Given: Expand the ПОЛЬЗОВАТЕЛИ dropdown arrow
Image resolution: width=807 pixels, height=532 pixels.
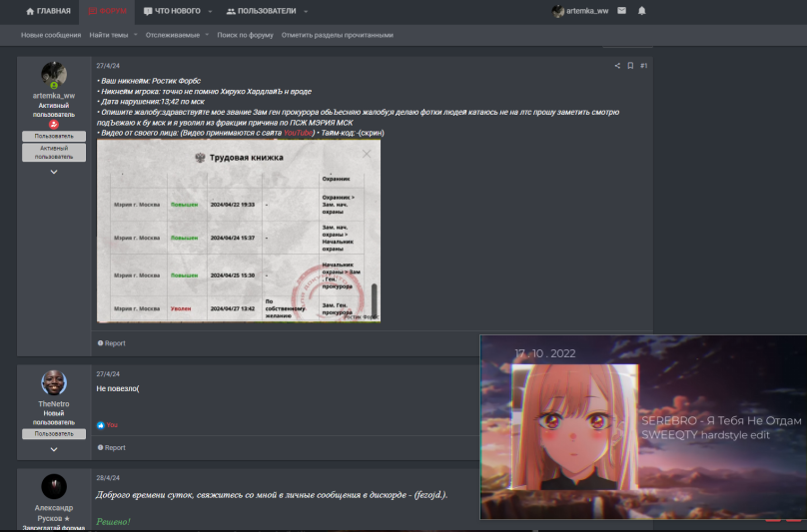Looking at the screenshot, I should point(306,11).
